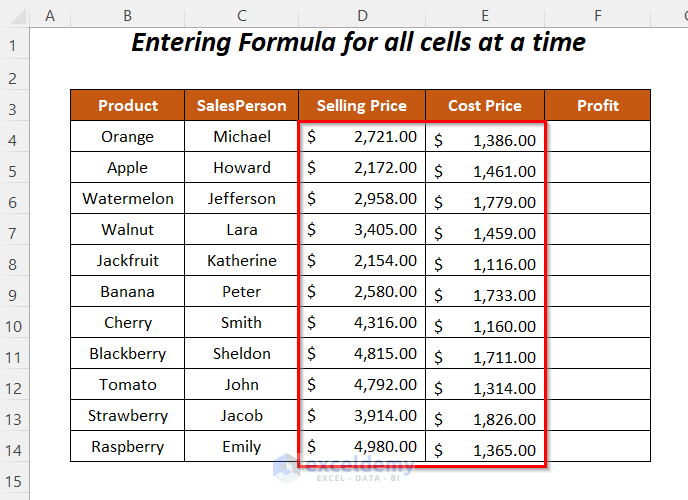Click the SalesPerson header cell
Screen dimensions: 688x500
tap(242, 106)
